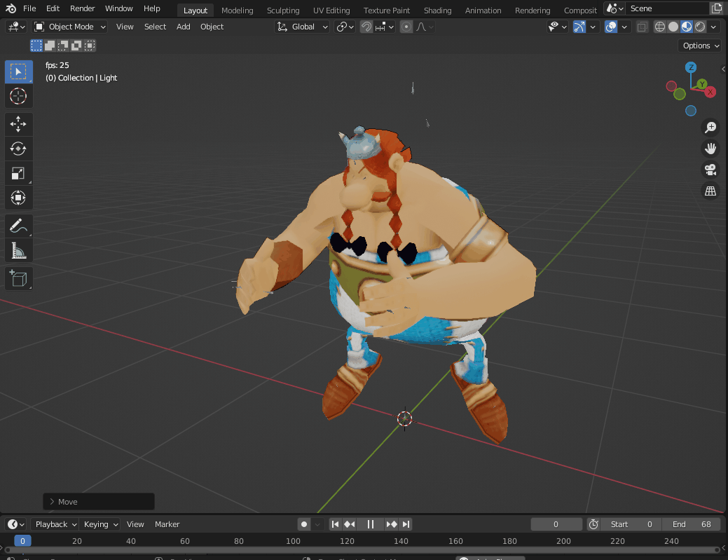The width and height of the screenshot is (728, 560).
Task: Open the snapping options dropdown
Action: coord(385,27)
